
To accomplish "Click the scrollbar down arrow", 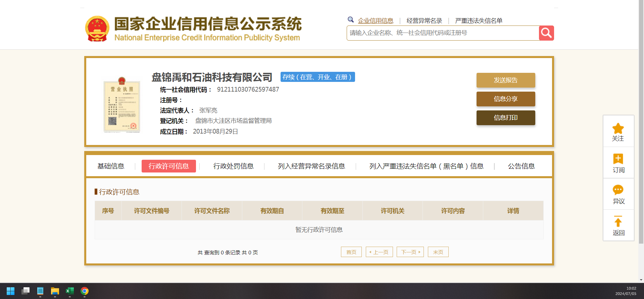I will click(641, 280).
